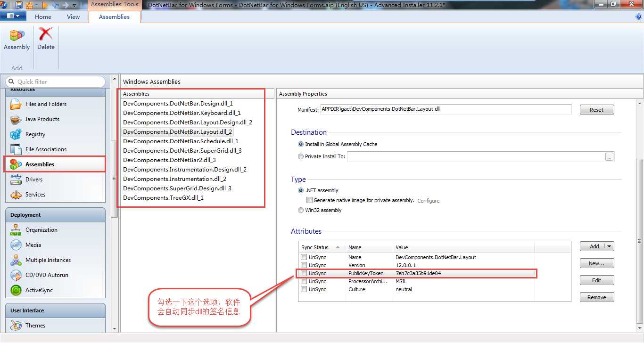Select DevComponents.DotNetBar2.dll_3 assembly
Screen dimensions: 644x343
pyautogui.click(x=169, y=160)
